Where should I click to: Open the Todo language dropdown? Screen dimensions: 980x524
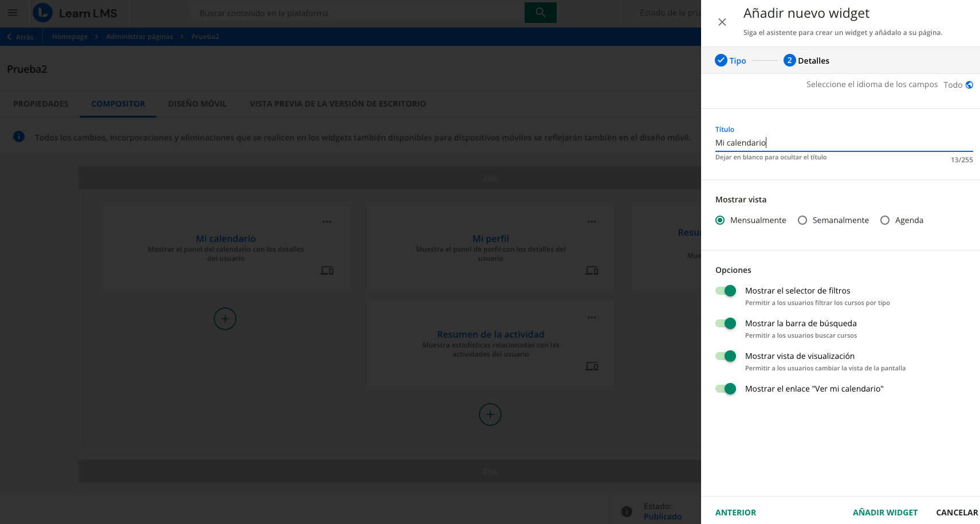953,85
